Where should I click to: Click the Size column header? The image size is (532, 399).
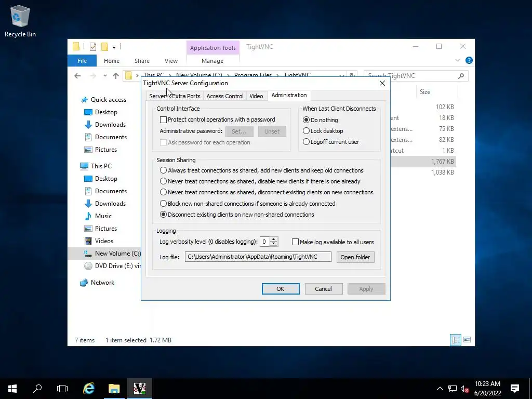(437, 92)
